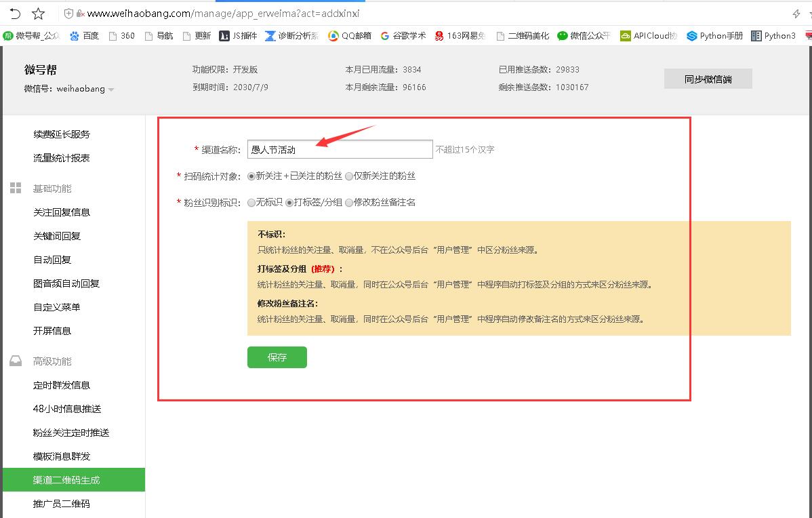Click the 基础功能 grid icon
The width and height of the screenshot is (812, 518).
click(16, 188)
